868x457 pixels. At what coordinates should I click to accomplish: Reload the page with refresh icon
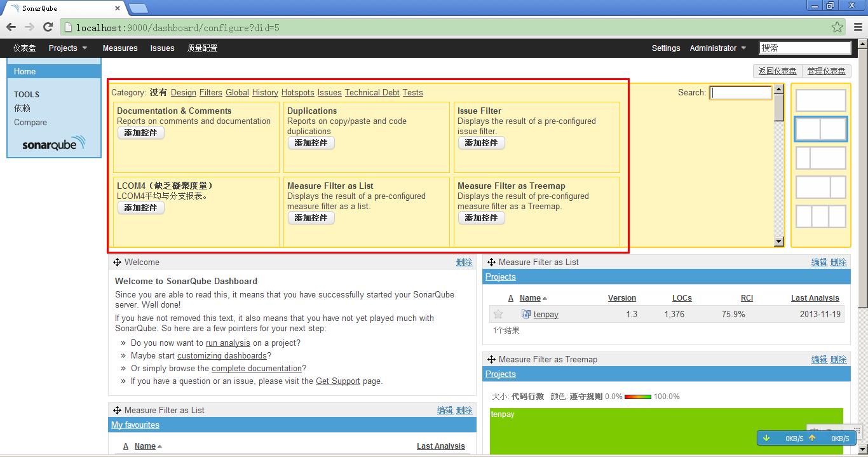pyautogui.click(x=48, y=27)
